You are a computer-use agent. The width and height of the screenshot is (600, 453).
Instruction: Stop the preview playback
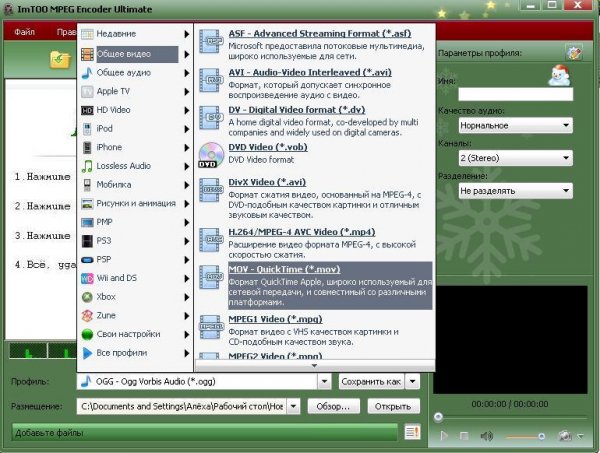coord(464,436)
